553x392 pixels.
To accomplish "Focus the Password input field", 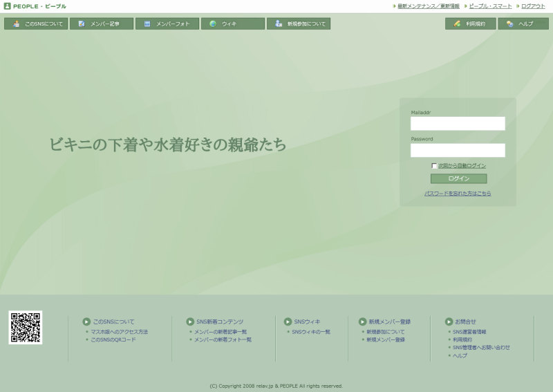I will [458, 150].
